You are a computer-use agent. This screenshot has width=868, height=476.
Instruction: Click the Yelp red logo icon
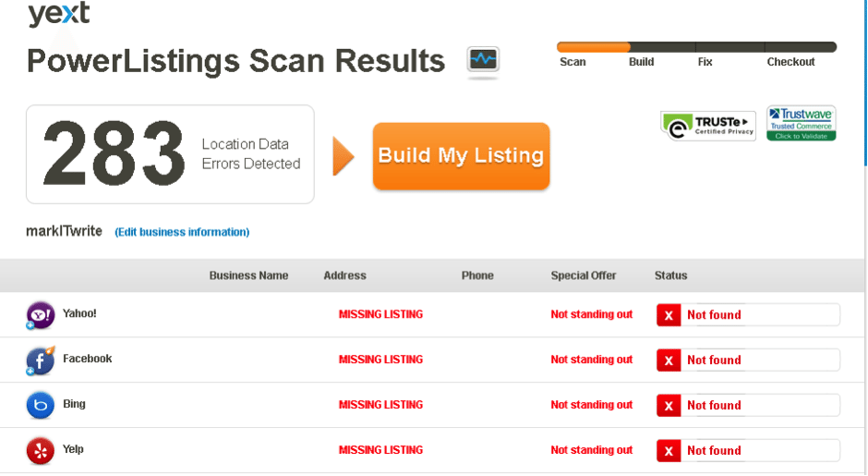41,450
